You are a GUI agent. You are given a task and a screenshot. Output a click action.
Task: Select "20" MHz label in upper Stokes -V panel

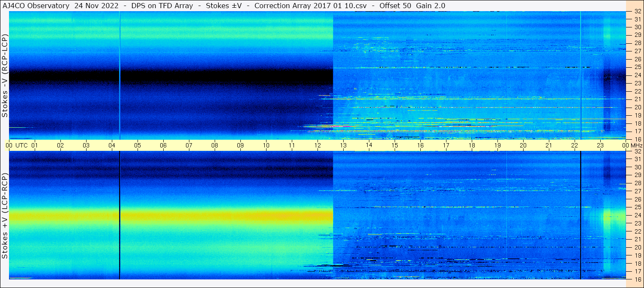pos(638,107)
